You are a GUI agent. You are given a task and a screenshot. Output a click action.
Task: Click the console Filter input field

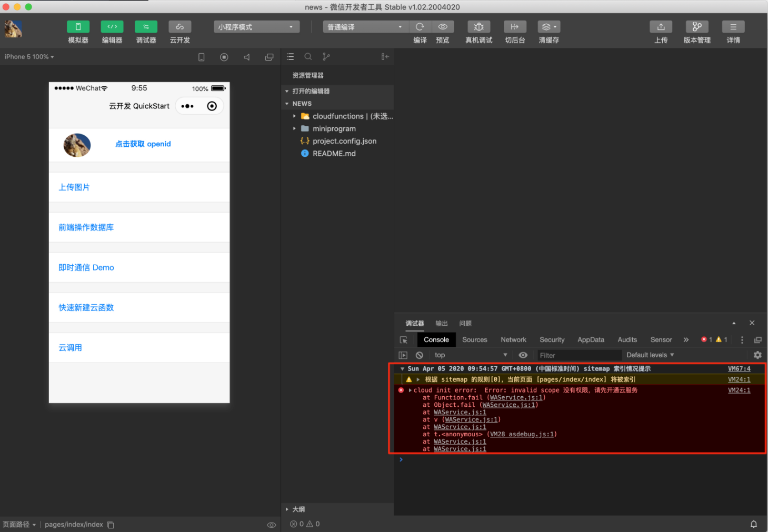click(579, 355)
